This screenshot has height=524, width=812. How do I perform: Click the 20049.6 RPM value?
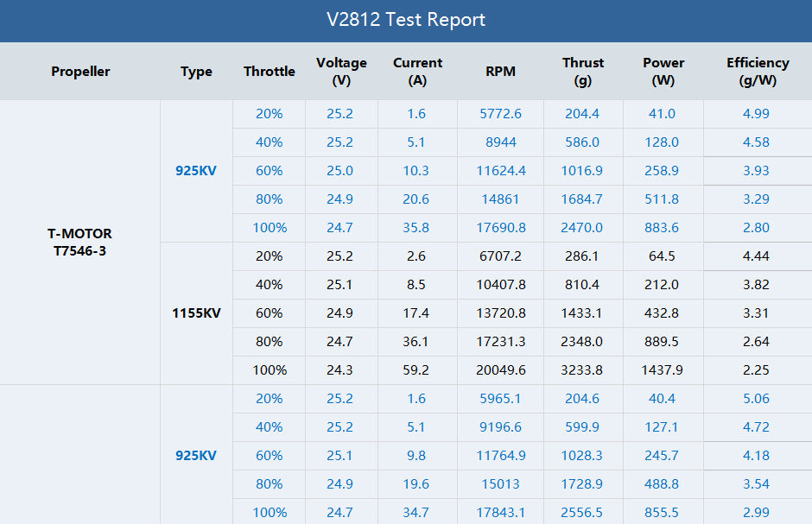pos(500,370)
